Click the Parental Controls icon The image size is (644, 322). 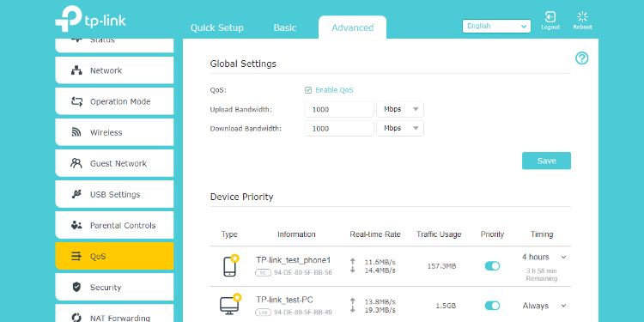[x=76, y=225]
